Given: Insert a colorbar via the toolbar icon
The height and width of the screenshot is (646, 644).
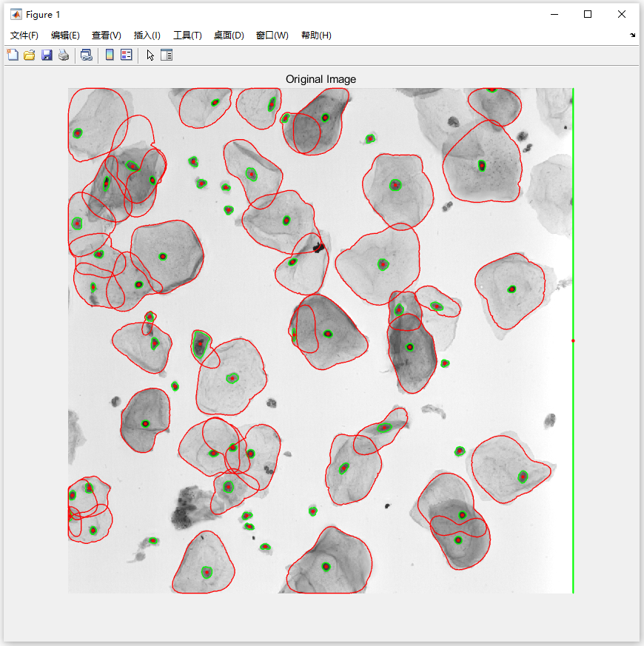Looking at the screenshot, I should click(110, 55).
